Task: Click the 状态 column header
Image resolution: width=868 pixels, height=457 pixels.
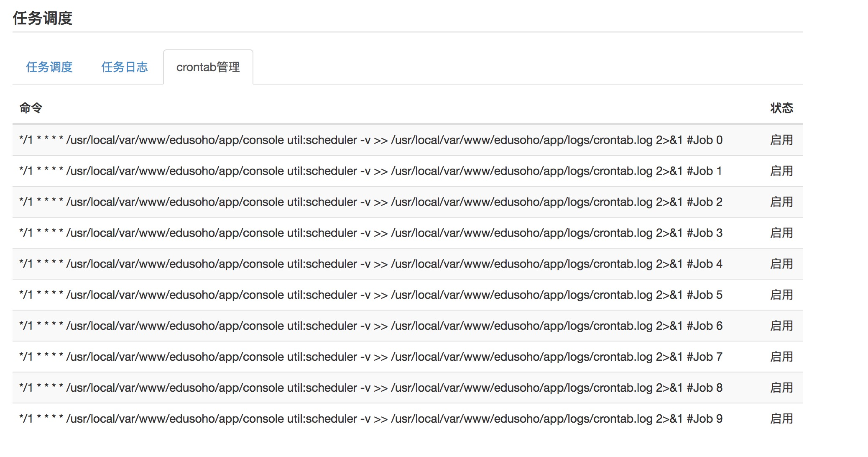Action: point(781,108)
